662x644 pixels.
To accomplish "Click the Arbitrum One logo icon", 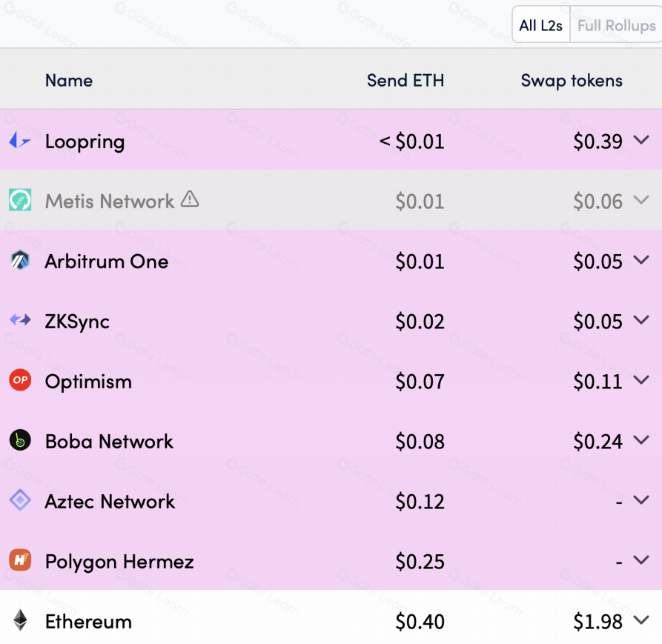I will (x=20, y=261).
